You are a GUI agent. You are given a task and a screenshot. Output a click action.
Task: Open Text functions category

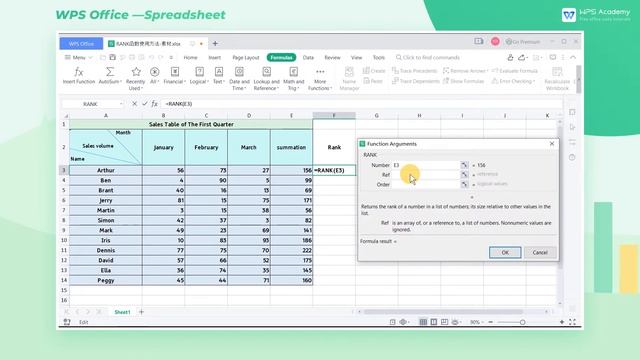[219, 76]
